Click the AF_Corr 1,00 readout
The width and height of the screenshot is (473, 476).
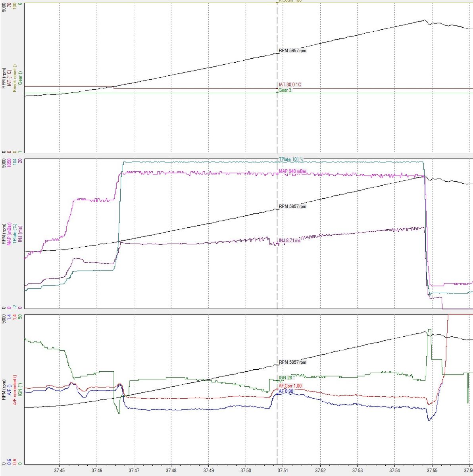point(290,386)
